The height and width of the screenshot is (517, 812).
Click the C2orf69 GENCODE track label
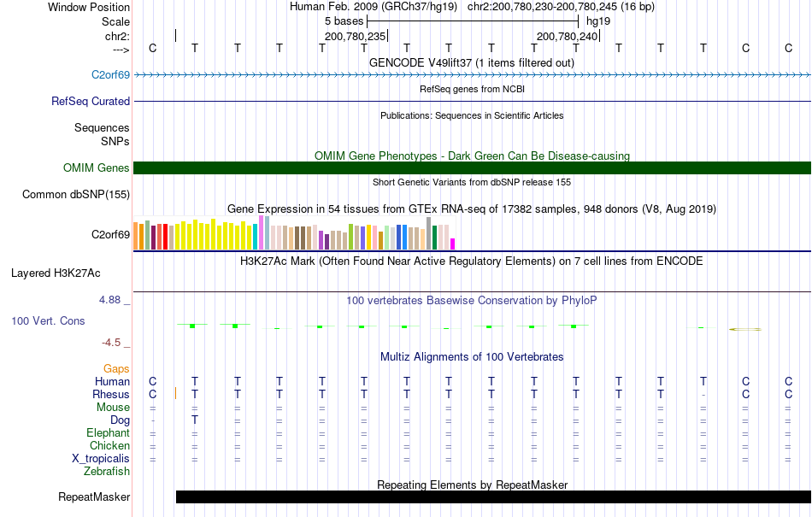pyautogui.click(x=110, y=75)
